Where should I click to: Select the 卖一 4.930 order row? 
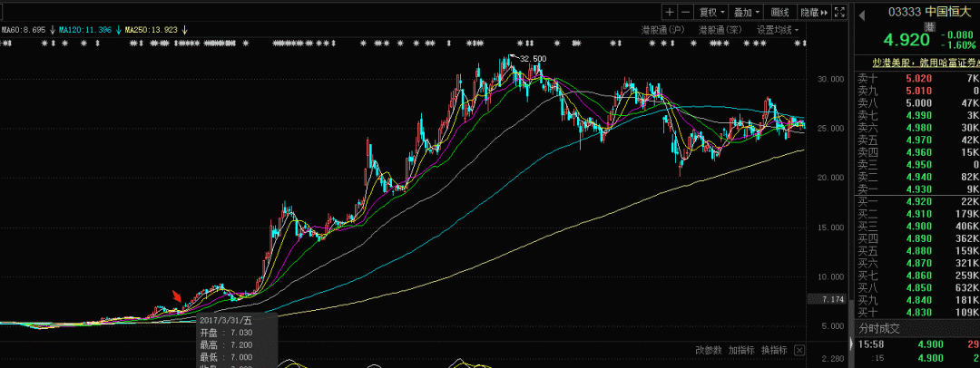click(917, 189)
